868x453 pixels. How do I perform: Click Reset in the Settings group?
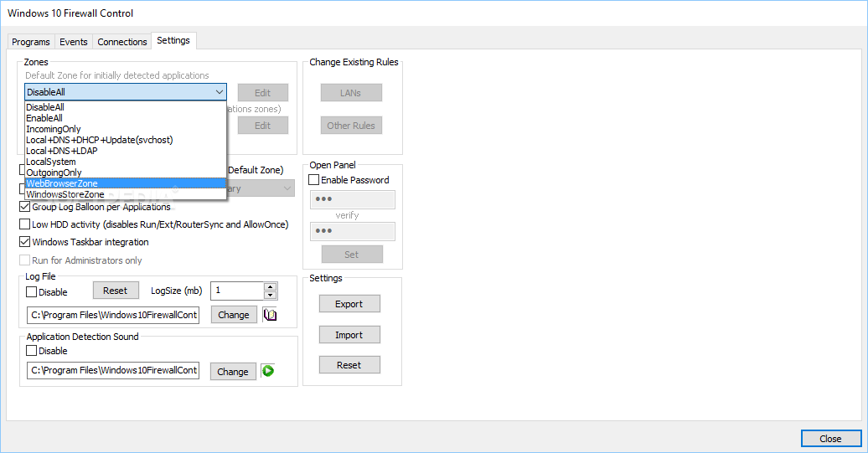point(349,365)
